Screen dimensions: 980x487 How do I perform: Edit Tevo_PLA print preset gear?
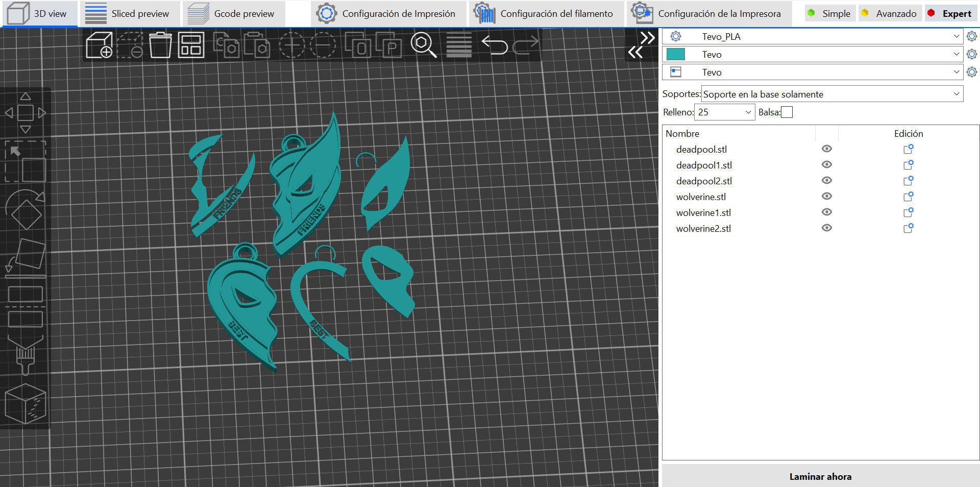(x=972, y=36)
